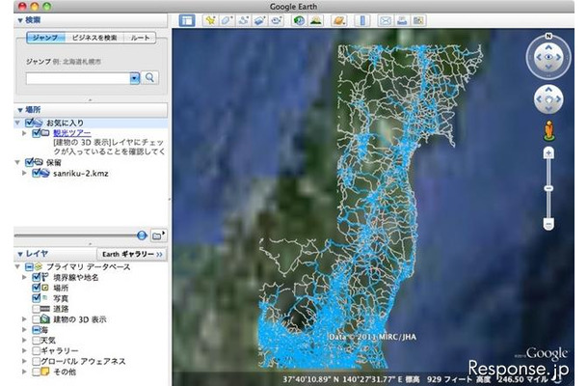The height and width of the screenshot is (386, 588).
Task: Collapse the プライマリ データベース tree
Action: pos(17,266)
